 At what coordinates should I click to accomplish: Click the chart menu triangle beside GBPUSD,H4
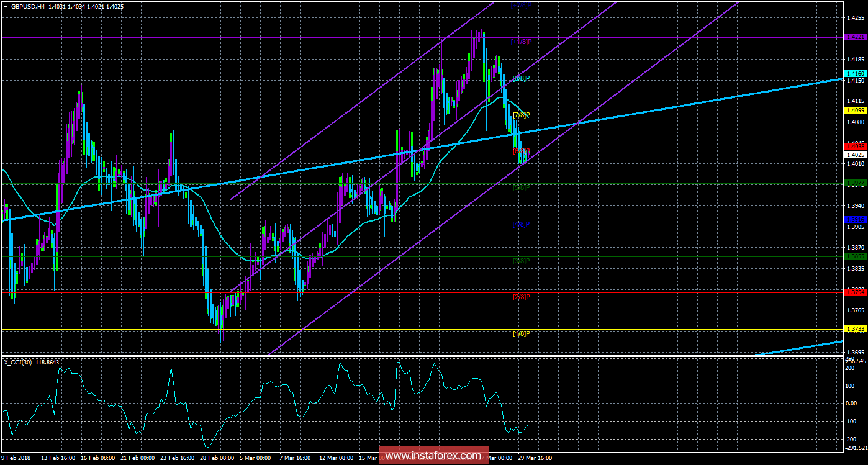6,6
